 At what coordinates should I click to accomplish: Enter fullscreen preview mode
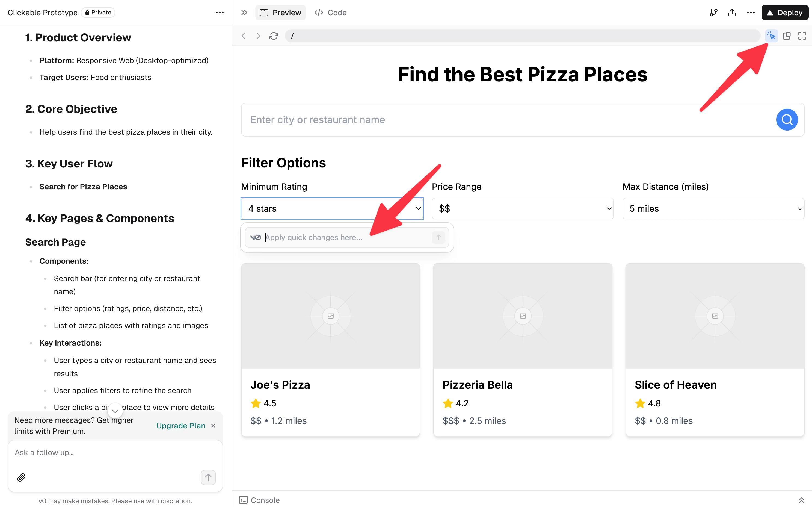[802, 36]
